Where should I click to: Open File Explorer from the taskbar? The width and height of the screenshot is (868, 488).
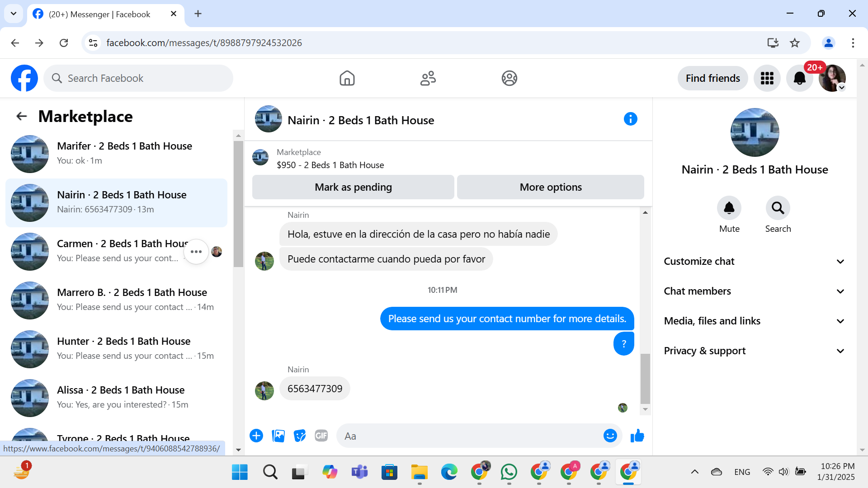pyautogui.click(x=420, y=472)
